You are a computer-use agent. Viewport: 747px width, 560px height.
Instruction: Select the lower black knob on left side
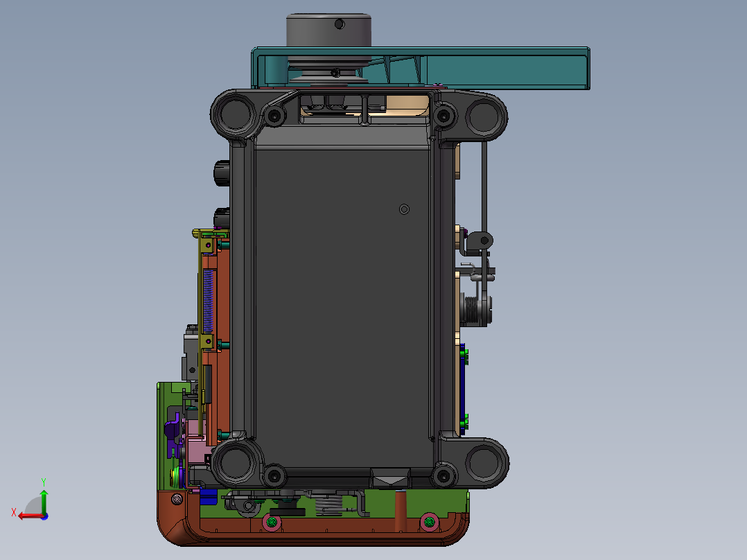click(x=222, y=218)
